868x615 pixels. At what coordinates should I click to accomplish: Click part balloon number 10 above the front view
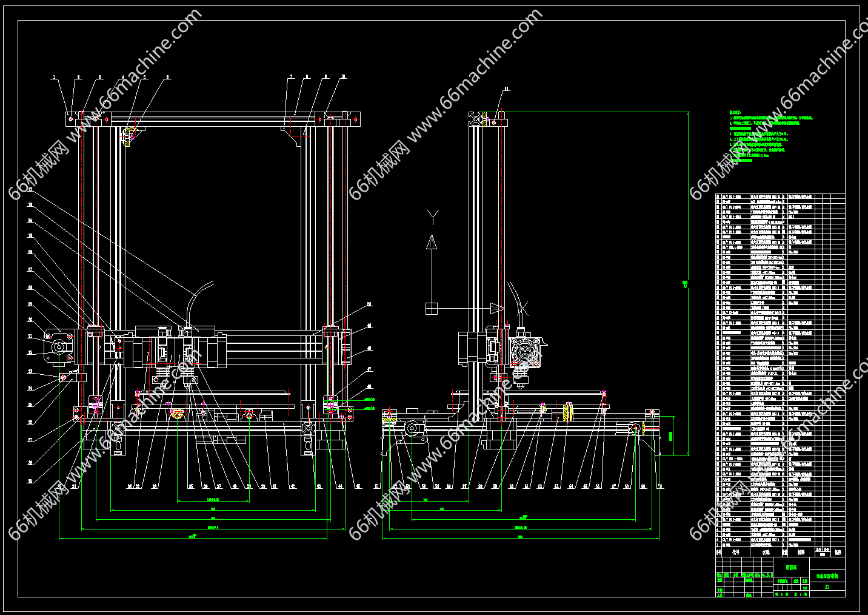pos(343,77)
